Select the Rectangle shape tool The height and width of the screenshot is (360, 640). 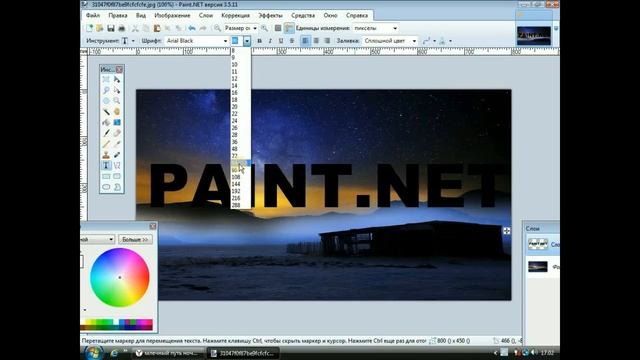(x=106, y=176)
